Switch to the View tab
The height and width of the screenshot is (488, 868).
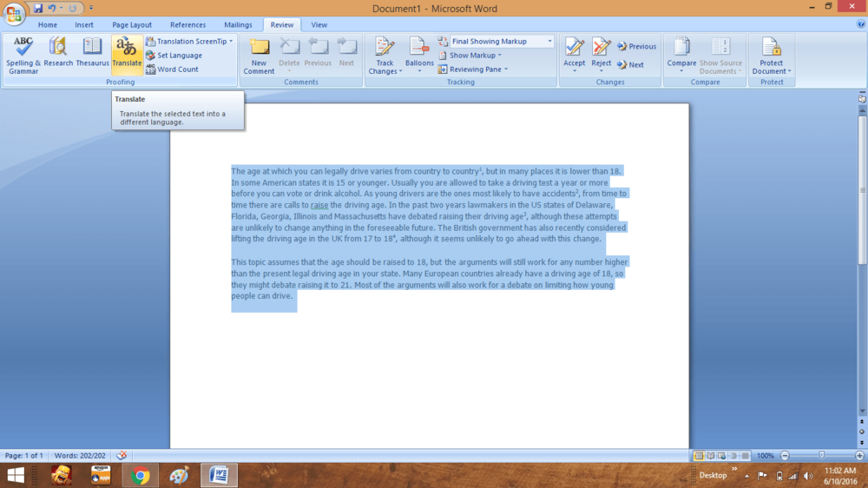tap(319, 25)
